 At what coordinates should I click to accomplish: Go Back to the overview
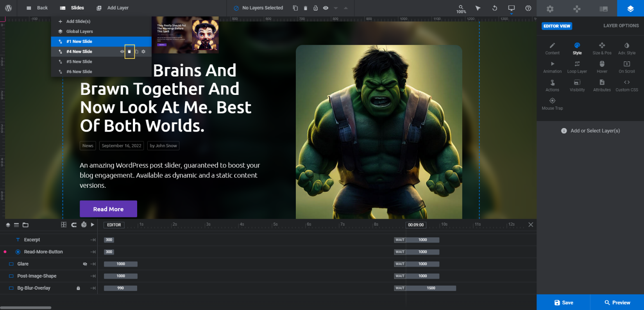pyautogui.click(x=37, y=8)
